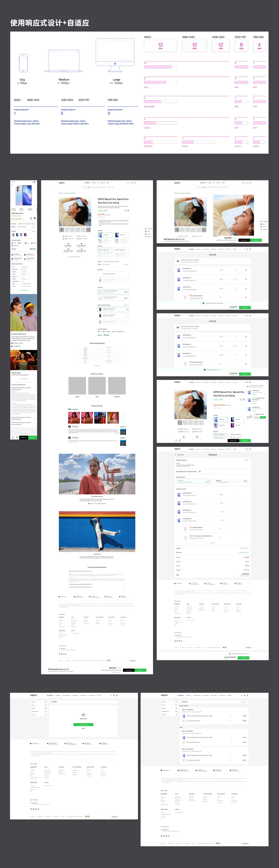Click account icon in Checkout page header
The width and height of the screenshot is (279, 868).
click(250, 449)
